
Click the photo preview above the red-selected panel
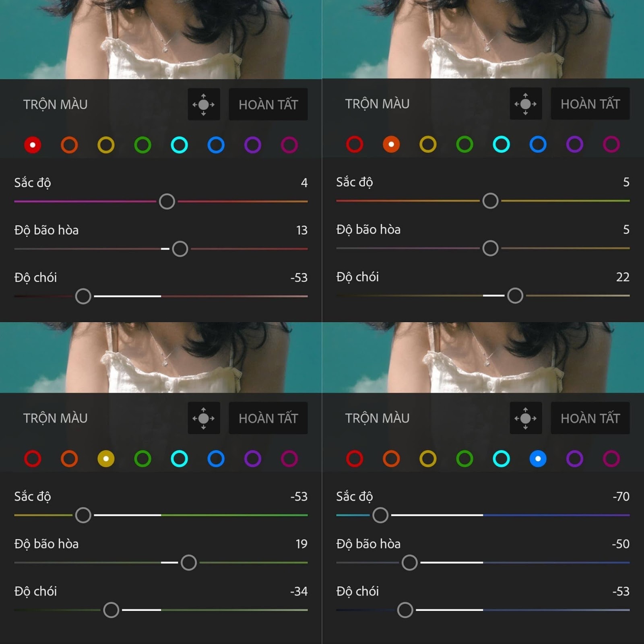(161, 39)
